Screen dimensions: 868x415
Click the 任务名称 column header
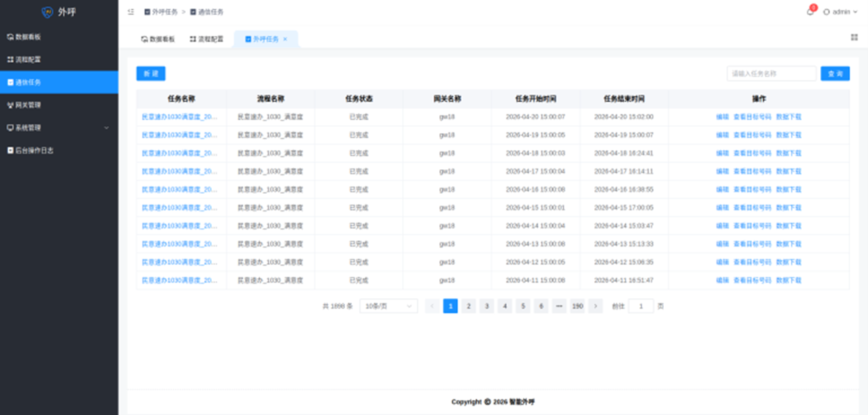click(x=181, y=99)
